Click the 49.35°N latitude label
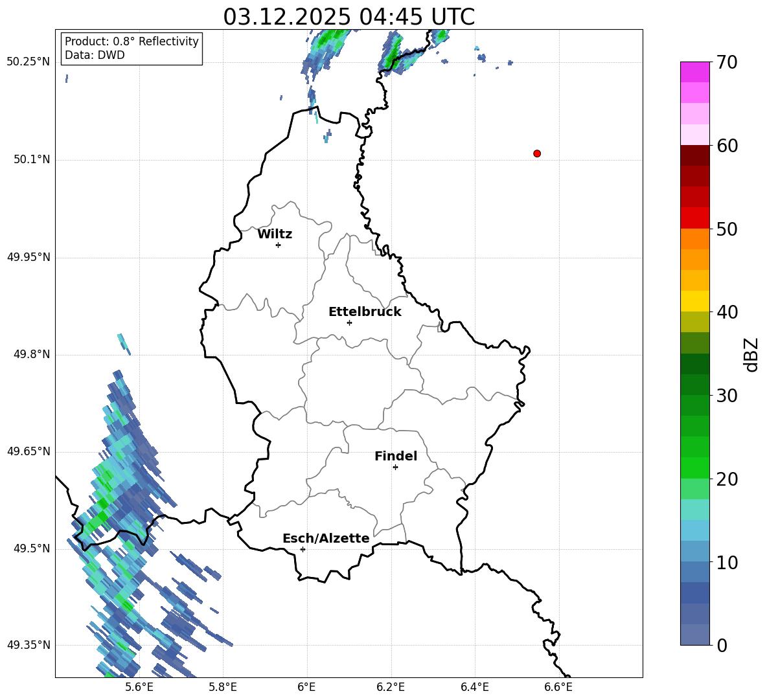 pos(29,645)
